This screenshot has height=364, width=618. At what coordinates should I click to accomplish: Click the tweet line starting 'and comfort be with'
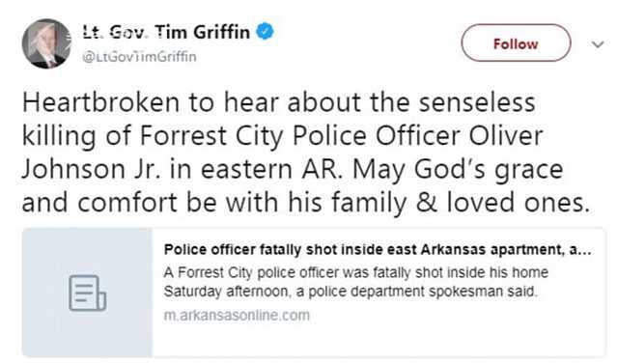(x=306, y=203)
